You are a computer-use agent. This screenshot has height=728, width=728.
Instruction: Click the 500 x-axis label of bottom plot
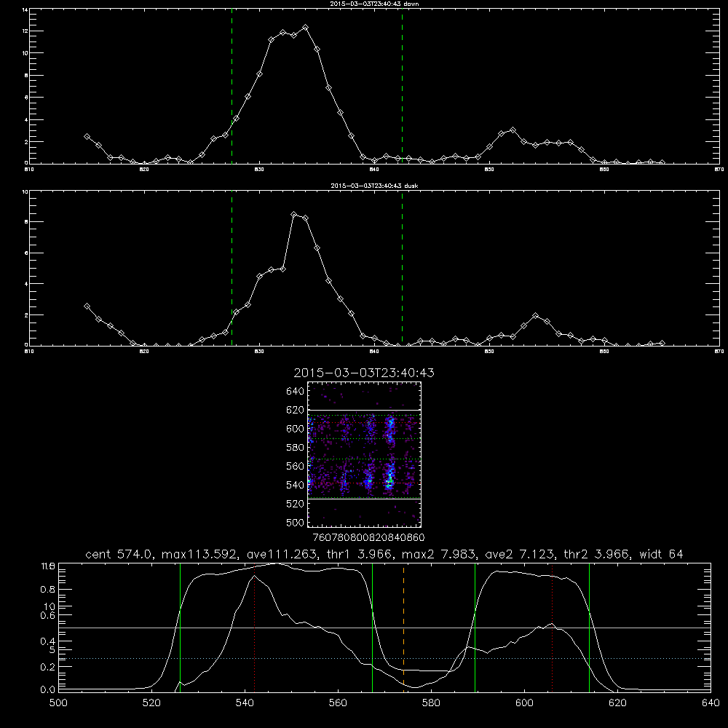(58, 703)
